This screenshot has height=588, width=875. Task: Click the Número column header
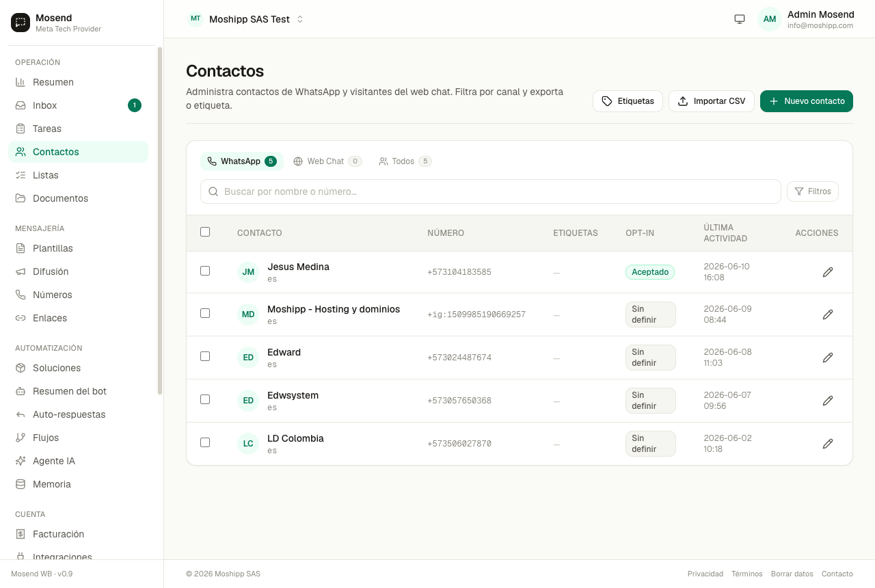pyautogui.click(x=446, y=233)
